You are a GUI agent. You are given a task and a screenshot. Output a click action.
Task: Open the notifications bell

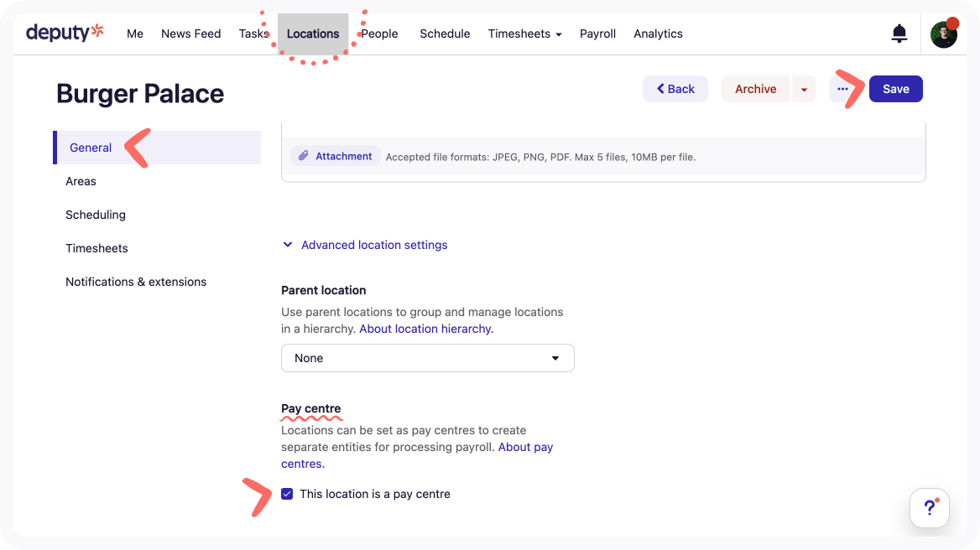point(899,34)
